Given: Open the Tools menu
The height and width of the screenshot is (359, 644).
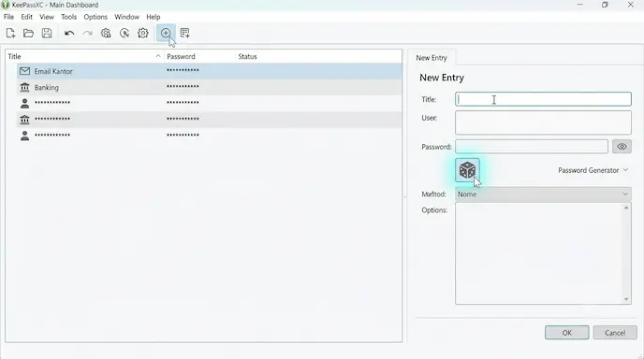Looking at the screenshot, I should point(68,17).
